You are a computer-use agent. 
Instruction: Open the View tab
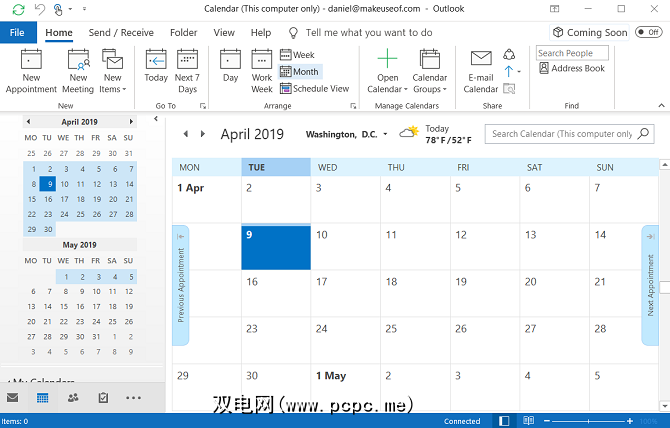[224, 32]
